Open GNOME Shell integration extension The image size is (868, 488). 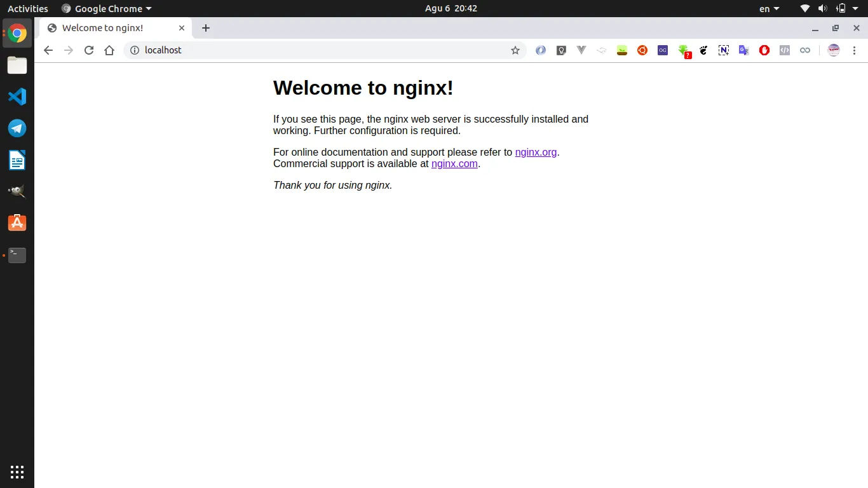703,50
